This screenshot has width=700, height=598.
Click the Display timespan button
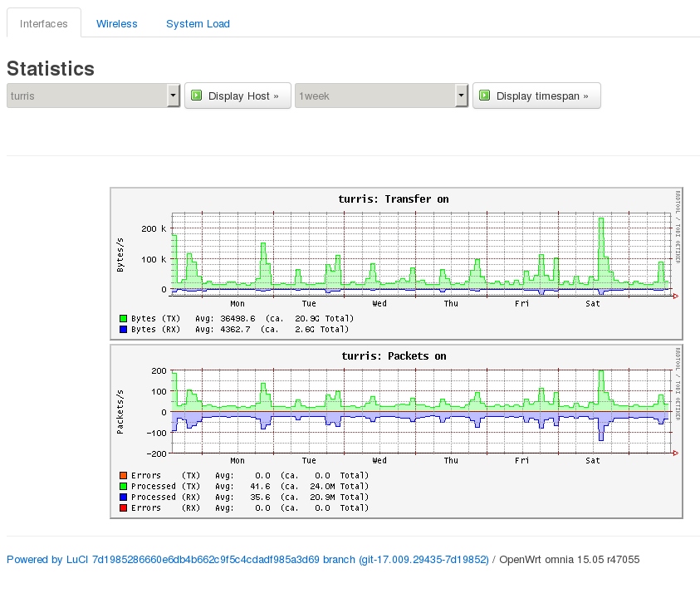point(536,96)
